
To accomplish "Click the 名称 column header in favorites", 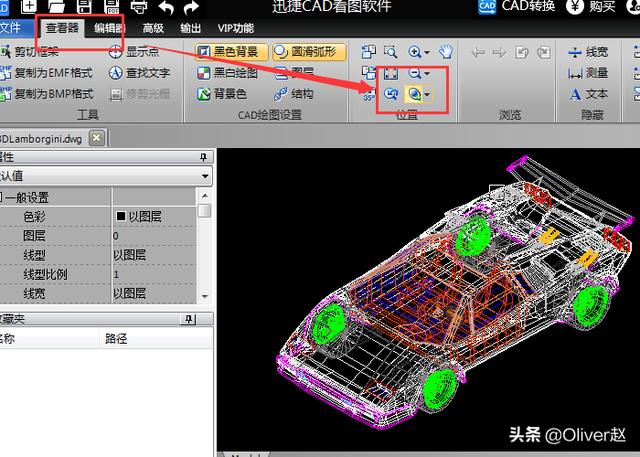I will (x=49, y=338).
